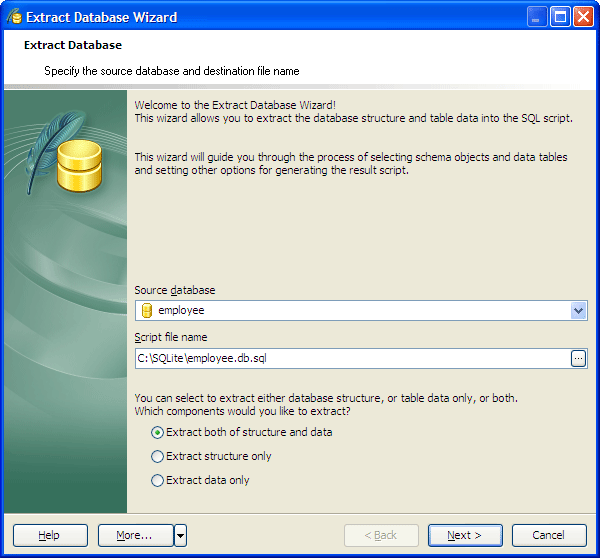Select Extract data only option

[x=201, y=480]
